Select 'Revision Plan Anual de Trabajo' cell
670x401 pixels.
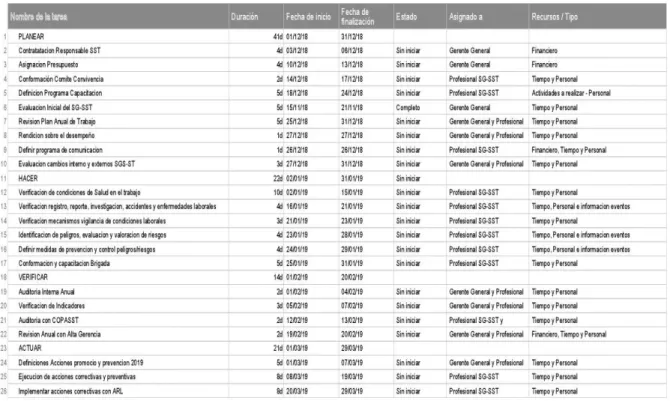coord(57,121)
